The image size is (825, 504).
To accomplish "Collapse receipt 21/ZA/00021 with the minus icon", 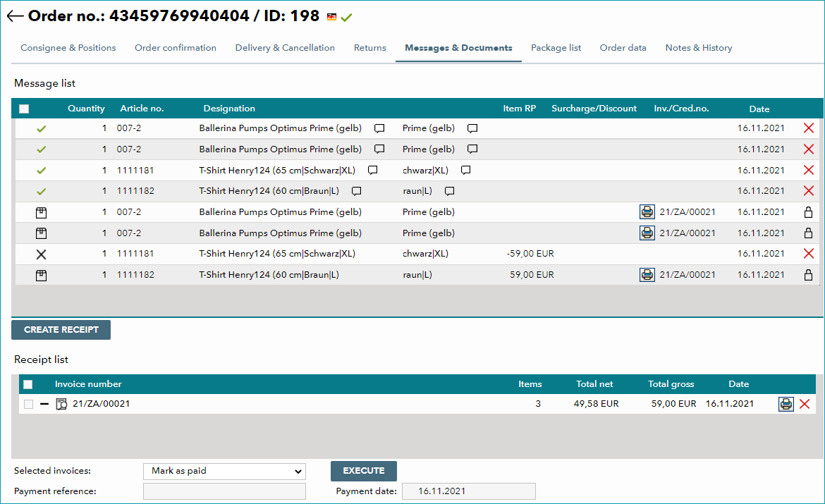I will 44,404.
